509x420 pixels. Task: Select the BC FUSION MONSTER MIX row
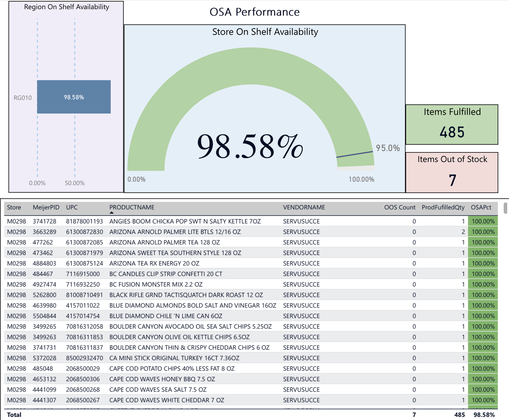click(x=156, y=285)
